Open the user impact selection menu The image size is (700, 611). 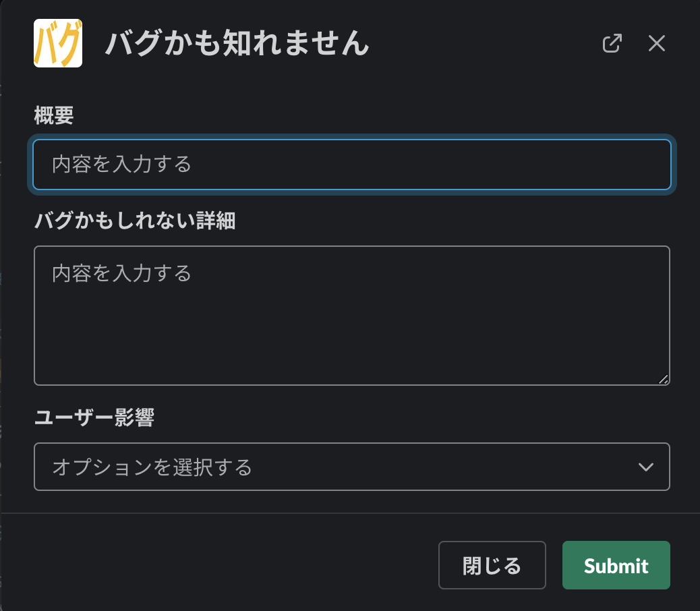coord(352,467)
